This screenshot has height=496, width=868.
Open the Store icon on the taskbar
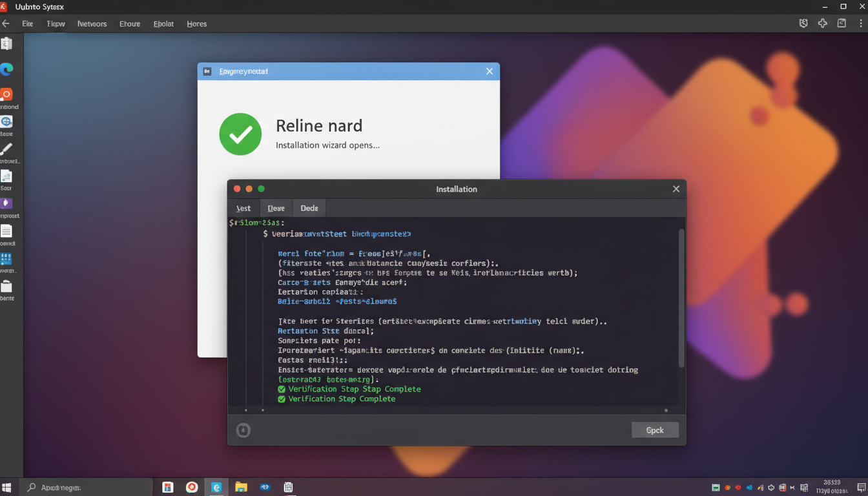(x=168, y=488)
